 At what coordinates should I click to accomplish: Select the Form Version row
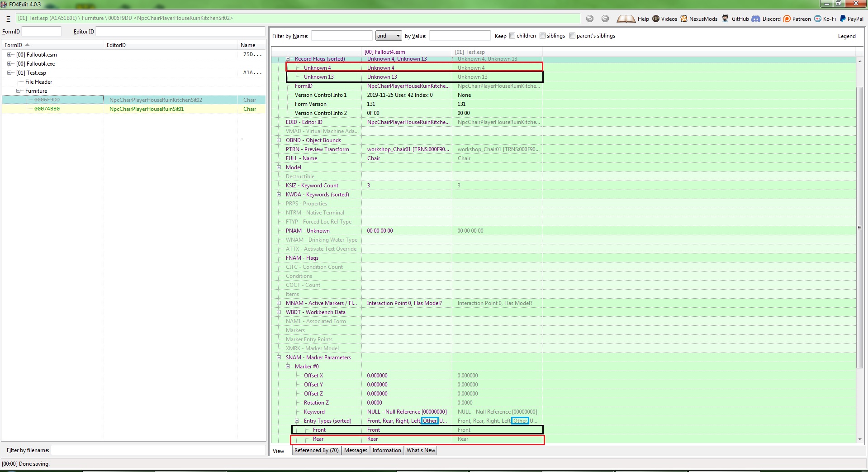click(x=564, y=104)
